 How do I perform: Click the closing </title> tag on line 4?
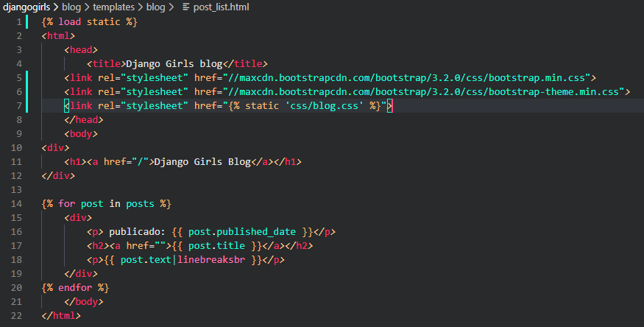pyautogui.click(x=245, y=63)
